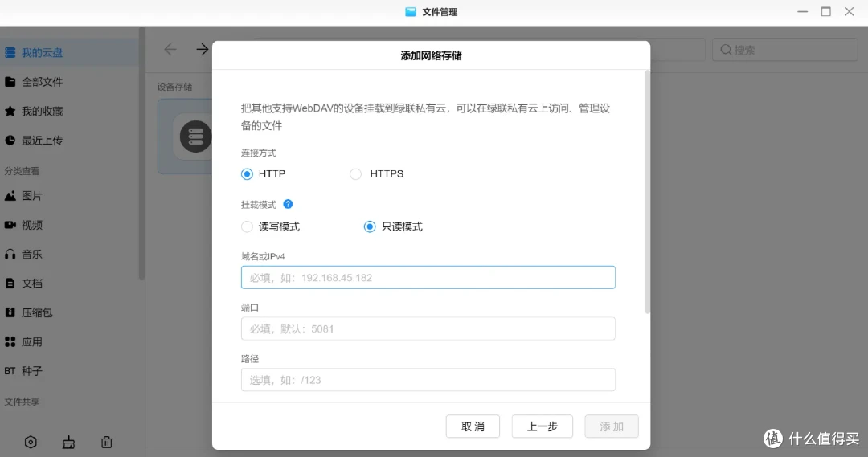The height and width of the screenshot is (457, 868).
Task: Click the dialog's vertical scrollbar
Action: pyautogui.click(x=646, y=191)
